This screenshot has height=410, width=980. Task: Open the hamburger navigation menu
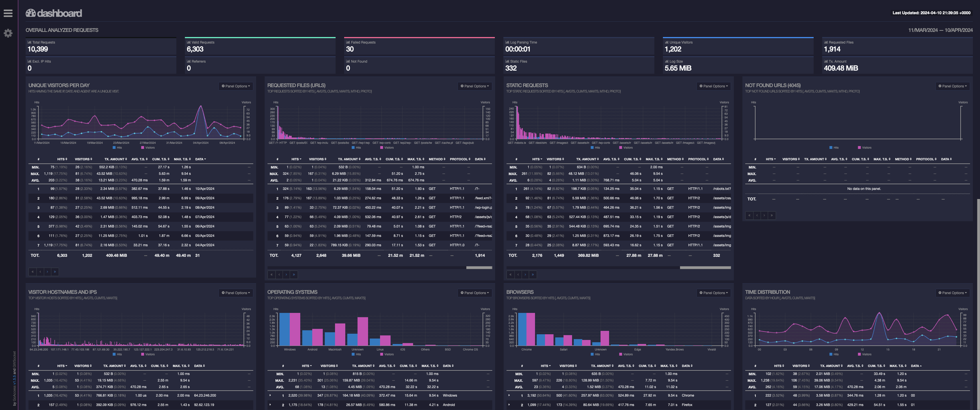(8, 13)
